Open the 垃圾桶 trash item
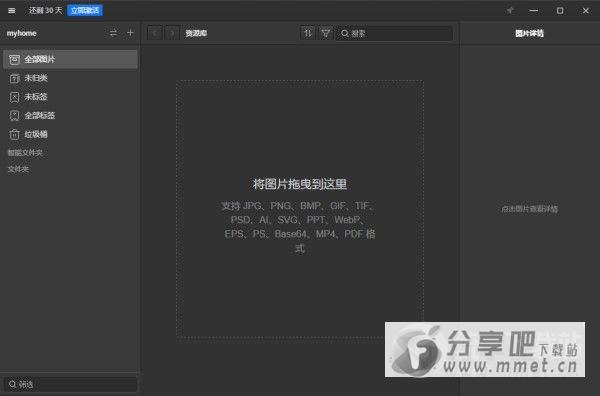The width and height of the screenshot is (600, 396). click(x=70, y=134)
